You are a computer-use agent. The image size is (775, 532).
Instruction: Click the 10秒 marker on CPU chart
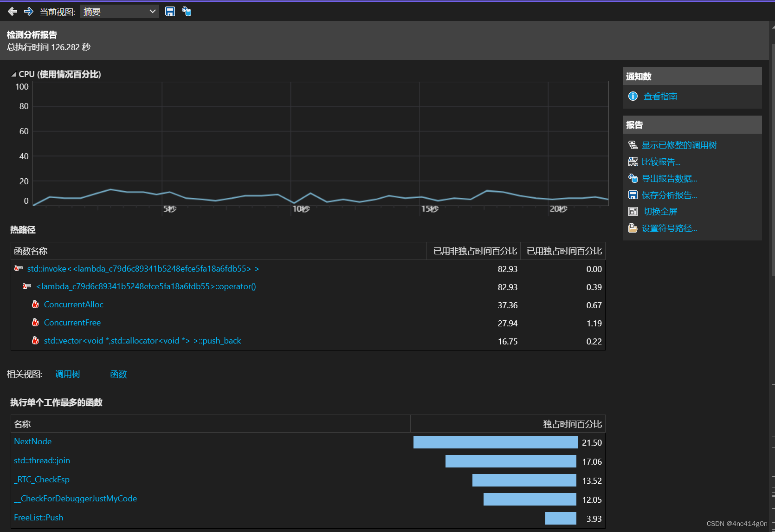click(301, 209)
